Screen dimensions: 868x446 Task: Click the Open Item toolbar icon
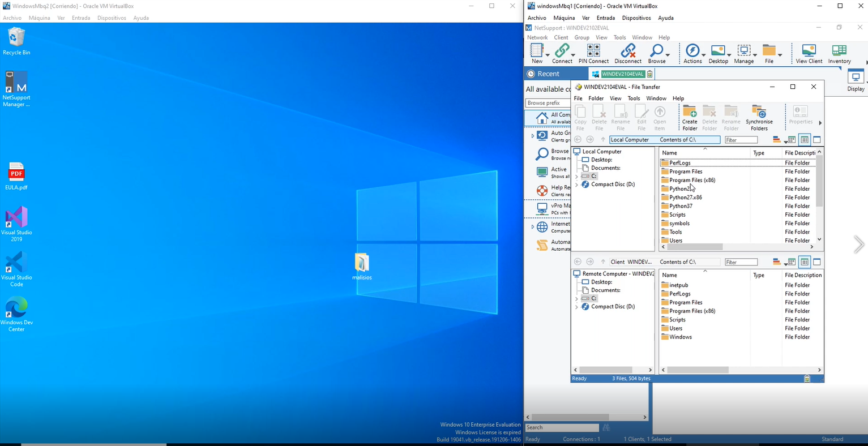point(660,117)
